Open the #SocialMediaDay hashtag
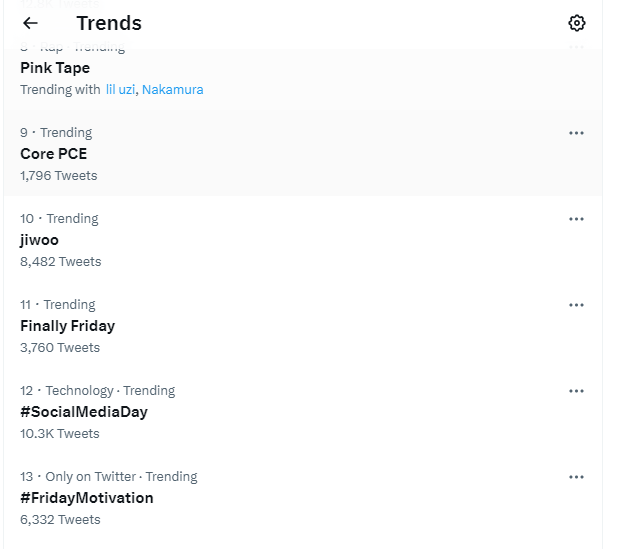Viewport: 624px width, 549px height. click(x=84, y=412)
